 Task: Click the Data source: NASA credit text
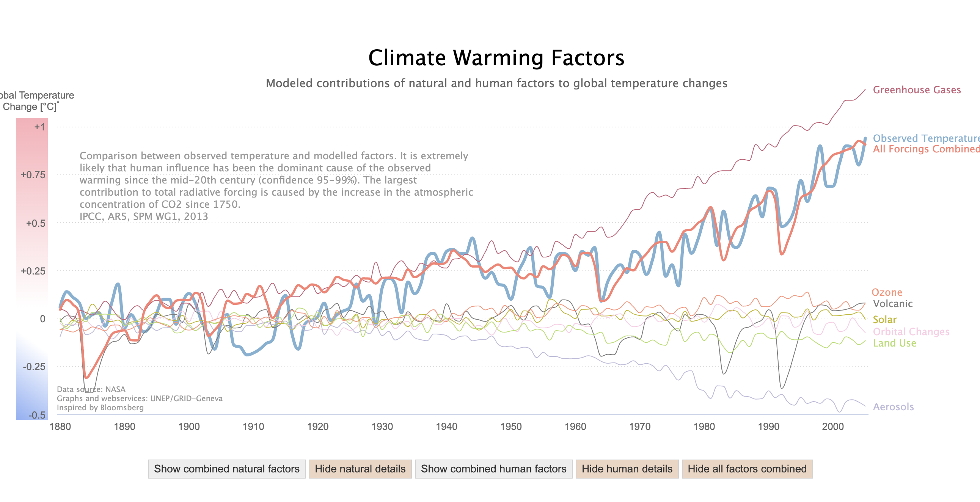[x=91, y=389]
